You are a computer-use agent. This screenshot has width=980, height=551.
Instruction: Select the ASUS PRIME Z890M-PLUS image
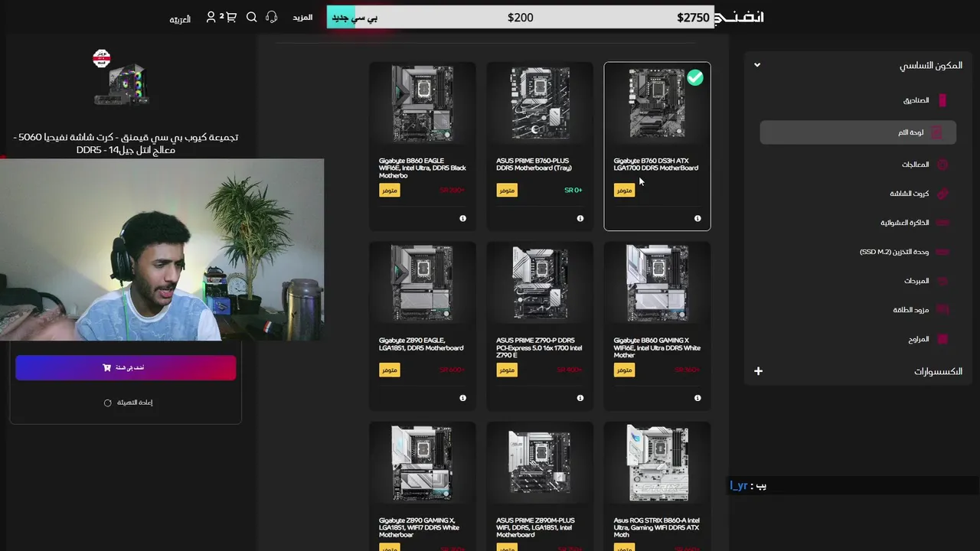pos(540,464)
